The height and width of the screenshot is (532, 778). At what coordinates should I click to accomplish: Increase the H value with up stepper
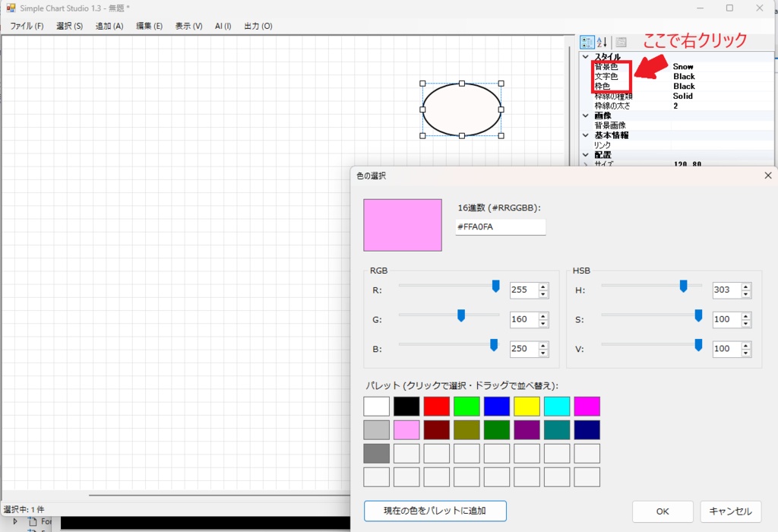coord(746,287)
